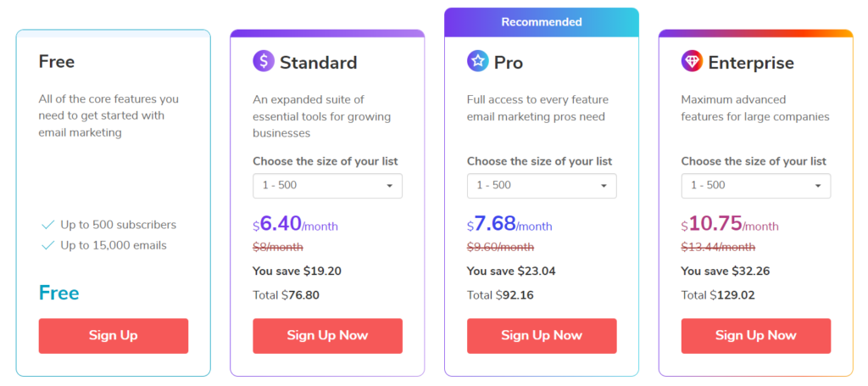Open the Enterprise plan list size dropdown
Image resolution: width=868 pixels, height=386 pixels.
[755, 186]
